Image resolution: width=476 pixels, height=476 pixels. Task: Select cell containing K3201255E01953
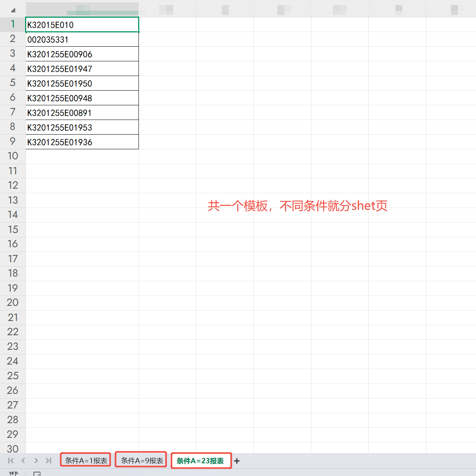coord(82,127)
